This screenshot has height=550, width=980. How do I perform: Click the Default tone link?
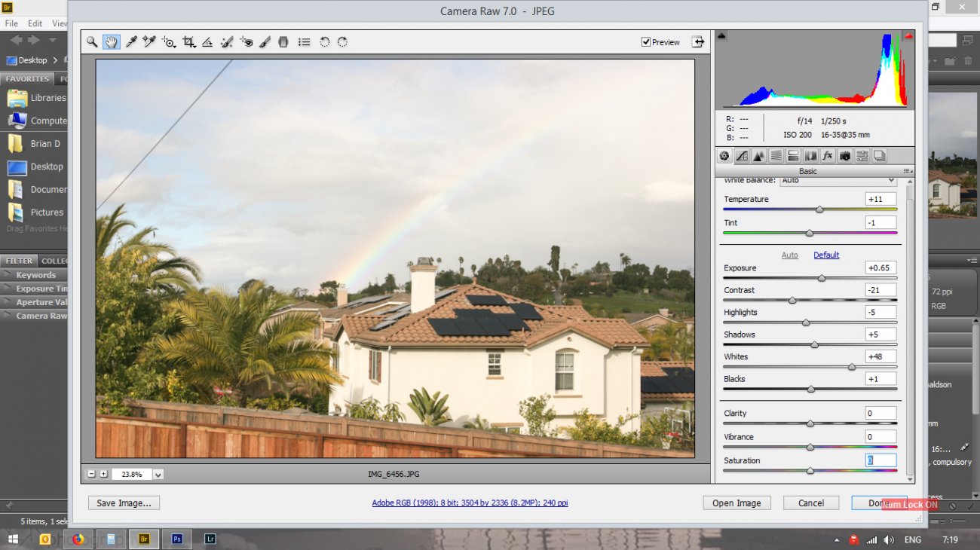(x=826, y=255)
